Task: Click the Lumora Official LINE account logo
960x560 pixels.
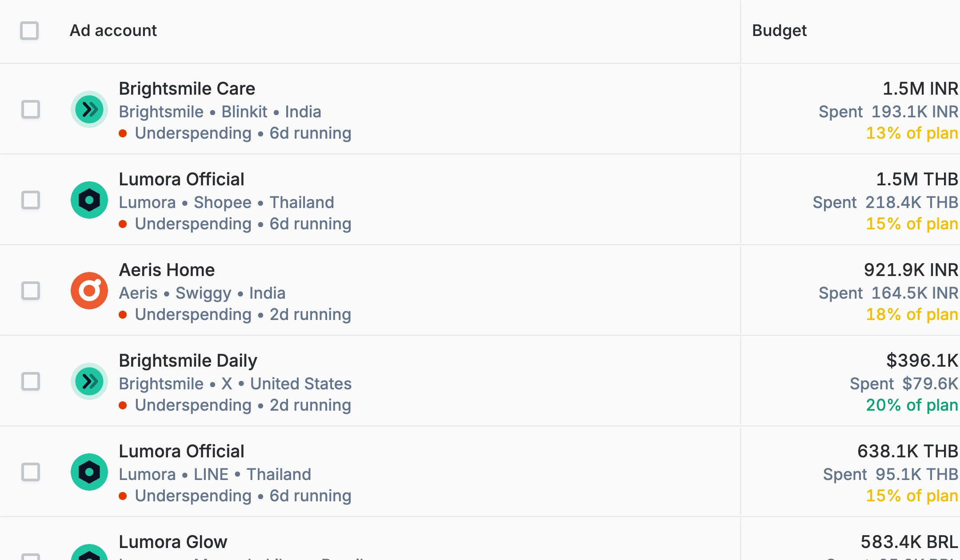Action: pos(89,472)
